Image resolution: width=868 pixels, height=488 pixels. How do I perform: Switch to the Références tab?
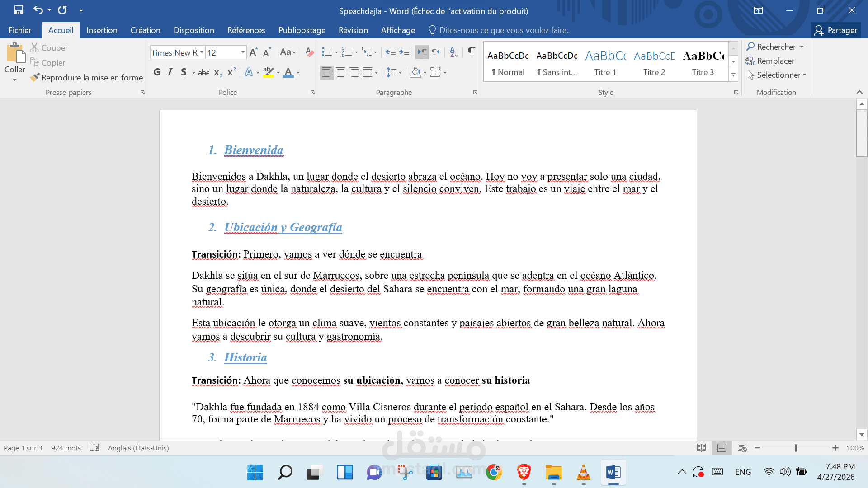pyautogui.click(x=246, y=30)
